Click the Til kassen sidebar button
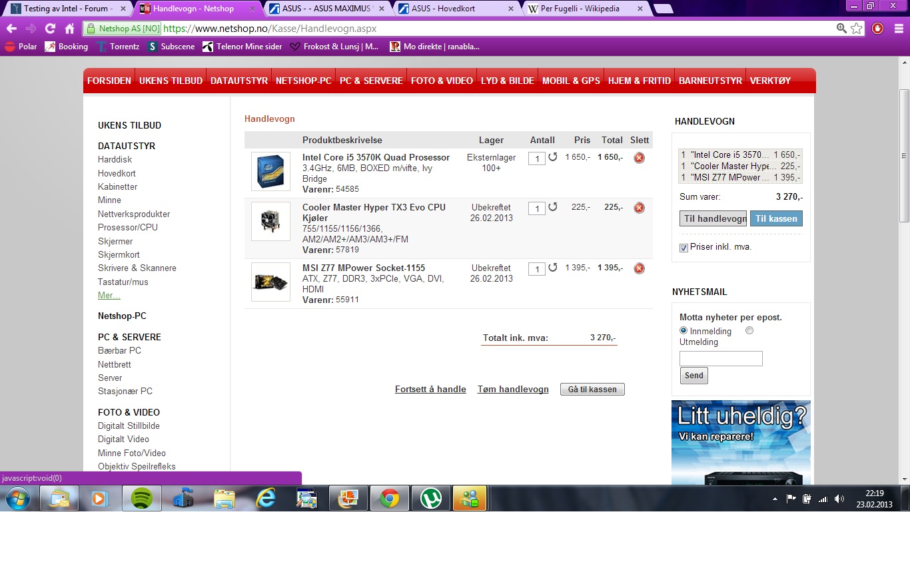The width and height of the screenshot is (910, 588). pyautogui.click(x=776, y=219)
